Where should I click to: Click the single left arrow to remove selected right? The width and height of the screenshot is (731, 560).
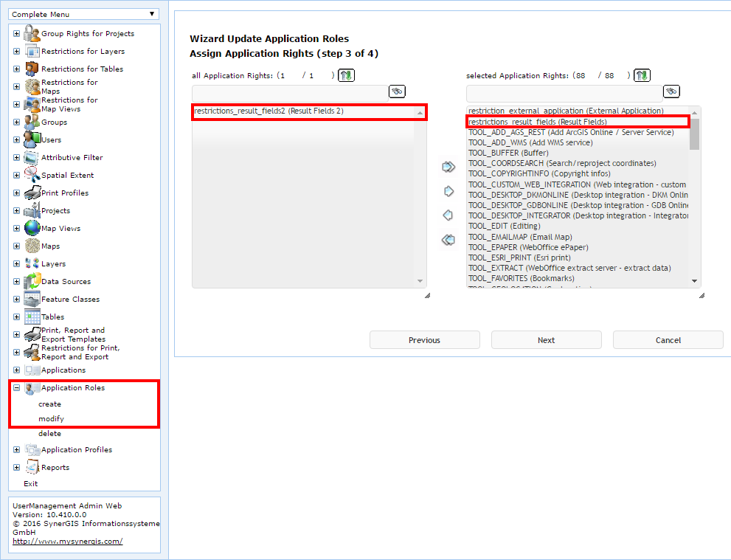(448, 215)
